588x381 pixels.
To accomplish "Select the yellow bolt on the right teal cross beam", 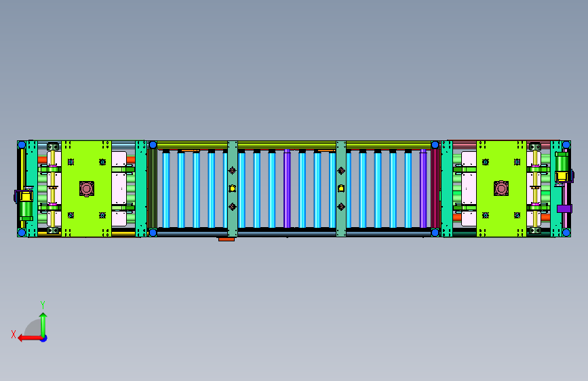I will 341,188.
